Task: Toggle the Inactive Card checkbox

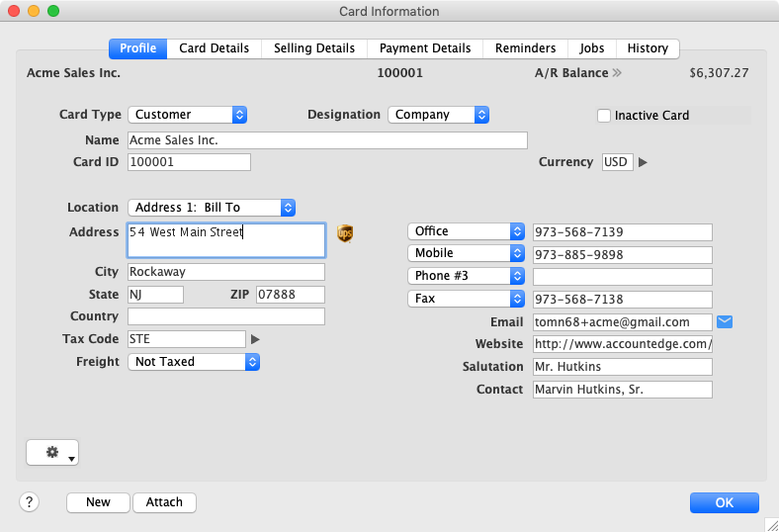Action: tap(604, 116)
